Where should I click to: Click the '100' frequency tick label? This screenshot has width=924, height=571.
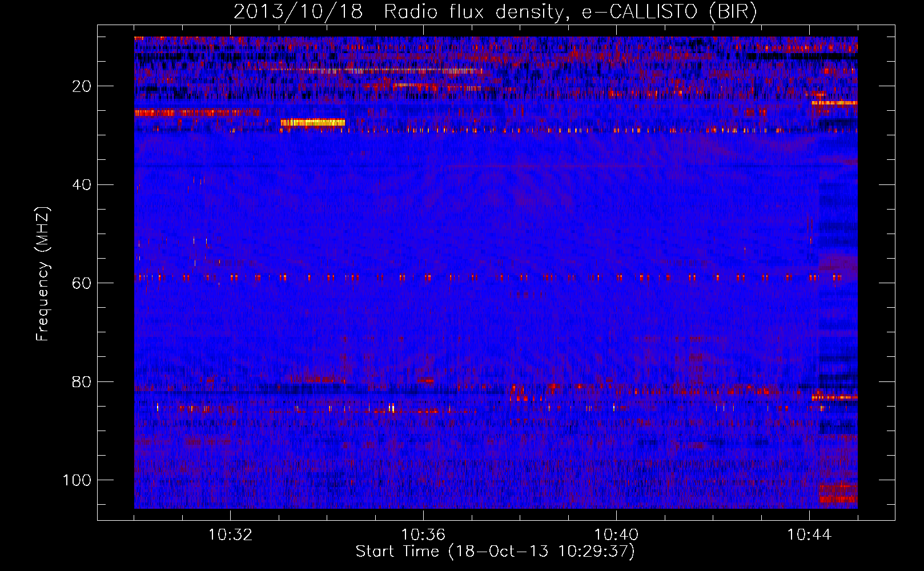[x=77, y=480]
